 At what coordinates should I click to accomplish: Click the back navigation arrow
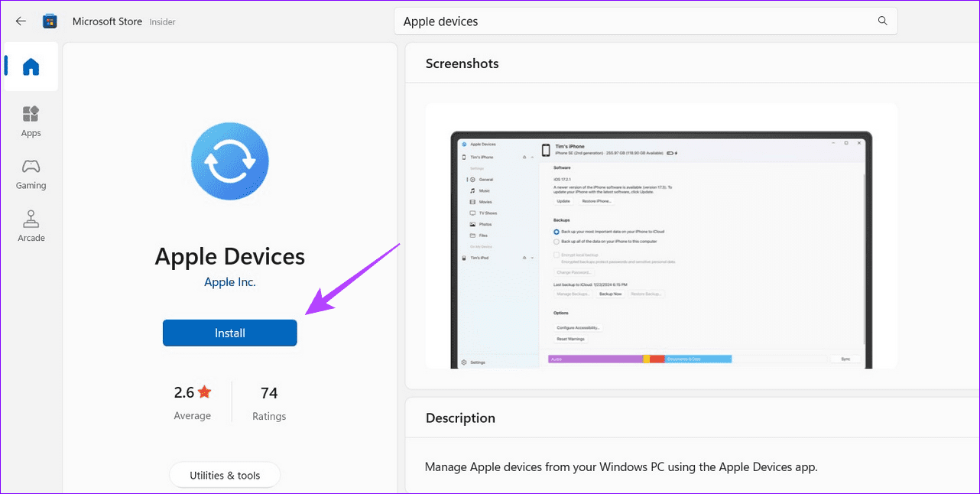21,21
